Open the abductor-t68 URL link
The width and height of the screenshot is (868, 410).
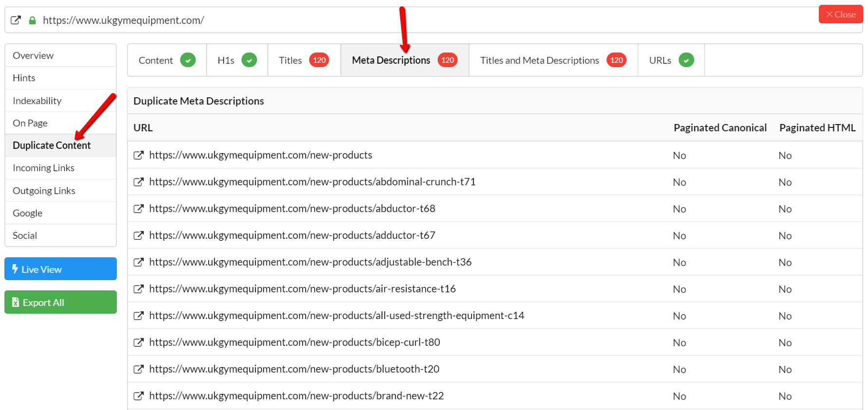tap(292, 209)
